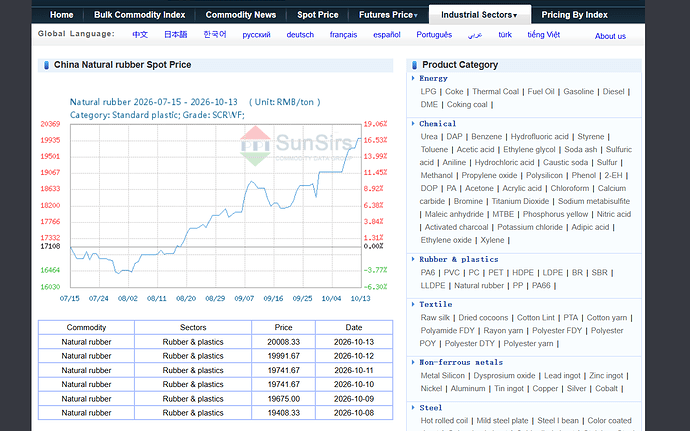Click the 10/13 endpoint of the price line

tap(360, 139)
